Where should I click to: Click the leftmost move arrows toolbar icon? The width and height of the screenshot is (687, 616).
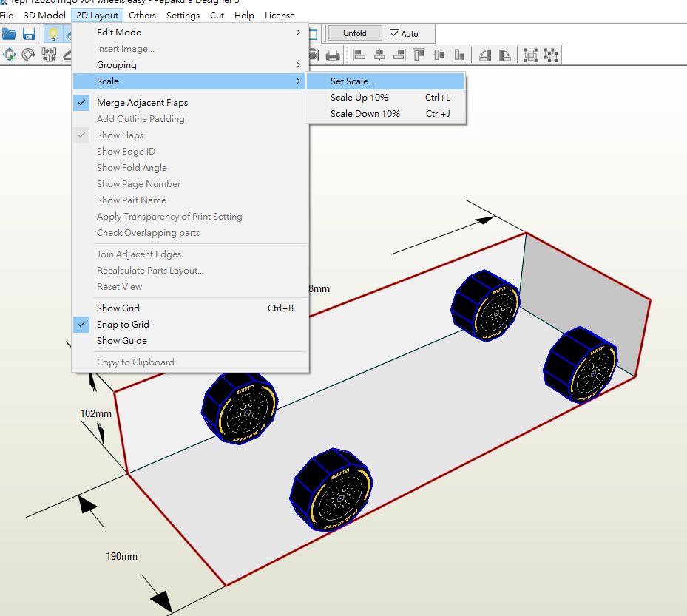10,55
